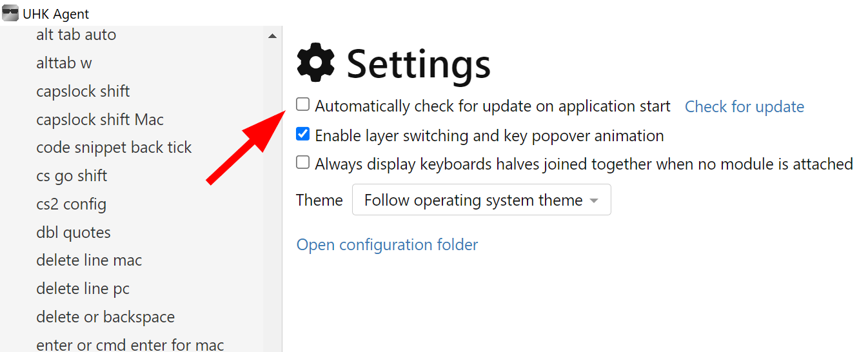Open configuration folder link
The height and width of the screenshot is (352, 868).
(387, 245)
